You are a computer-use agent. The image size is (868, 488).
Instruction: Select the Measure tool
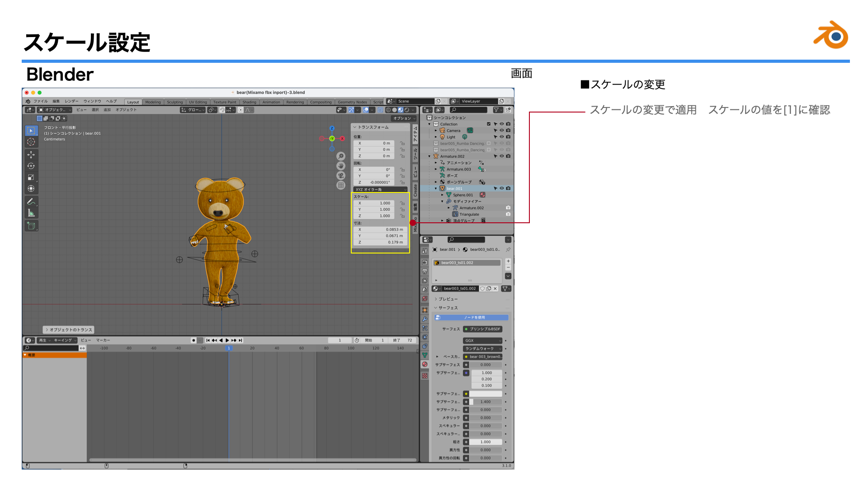(x=31, y=213)
